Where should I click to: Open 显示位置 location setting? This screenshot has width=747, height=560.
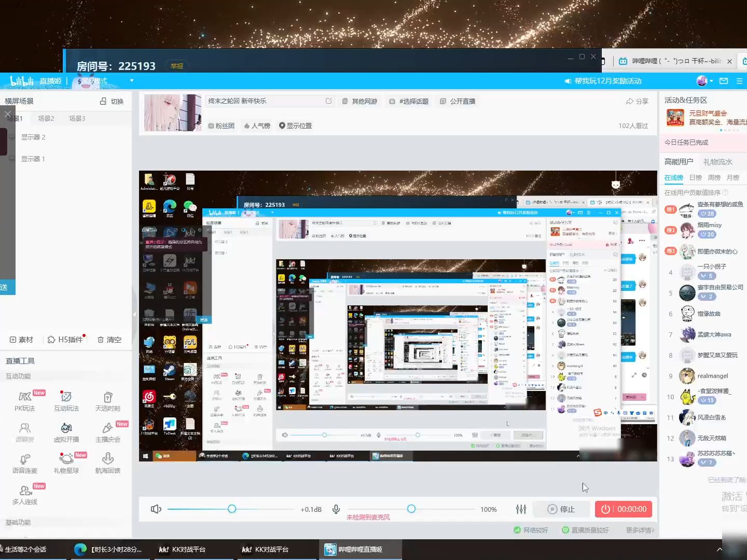pos(295,125)
